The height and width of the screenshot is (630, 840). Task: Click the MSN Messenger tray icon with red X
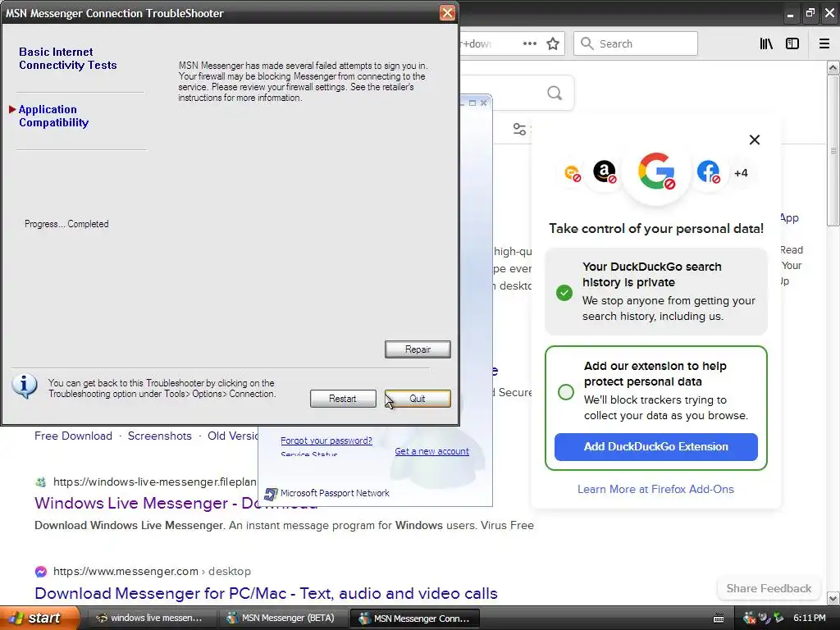(x=749, y=619)
